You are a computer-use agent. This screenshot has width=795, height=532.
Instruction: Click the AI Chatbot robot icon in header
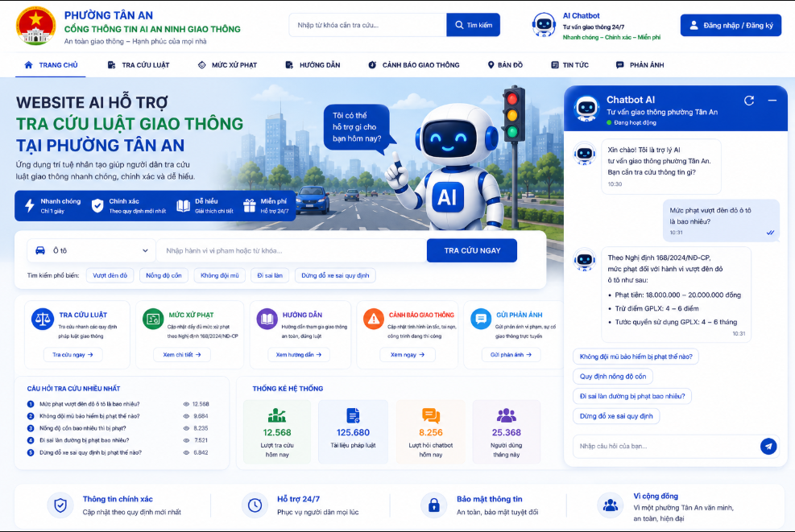(x=544, y=25)
